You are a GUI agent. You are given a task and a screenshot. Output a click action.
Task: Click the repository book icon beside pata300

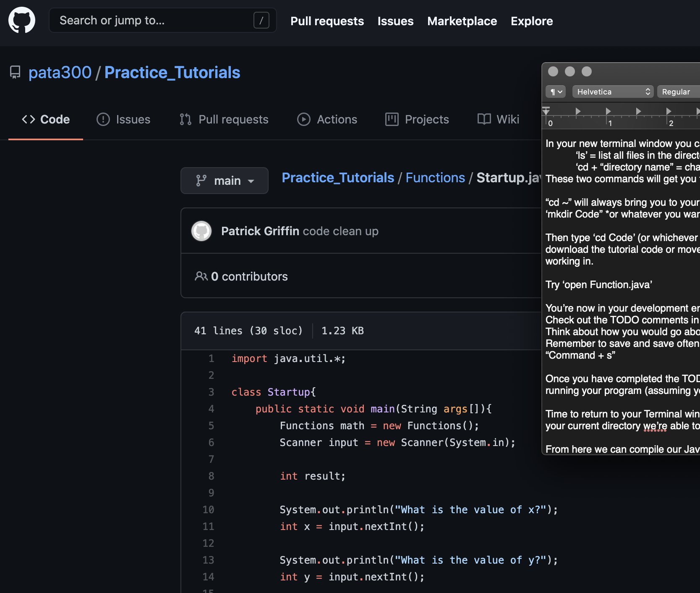(15, 72)
